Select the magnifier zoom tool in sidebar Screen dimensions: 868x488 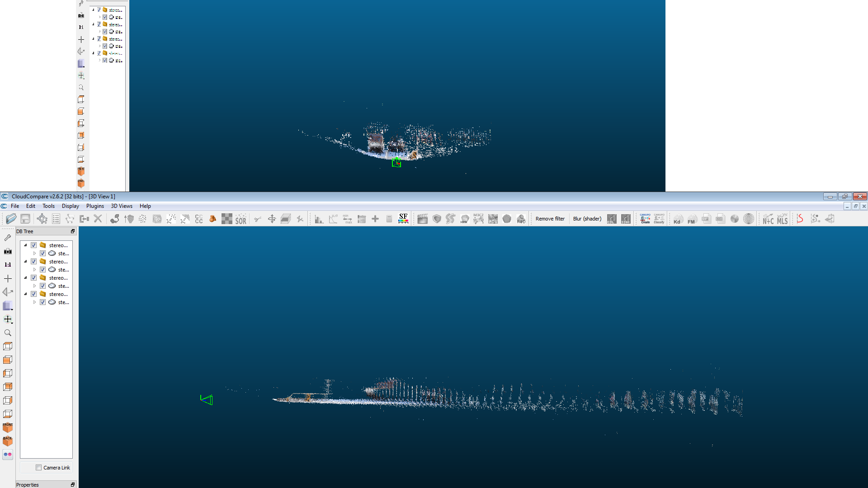8,333
